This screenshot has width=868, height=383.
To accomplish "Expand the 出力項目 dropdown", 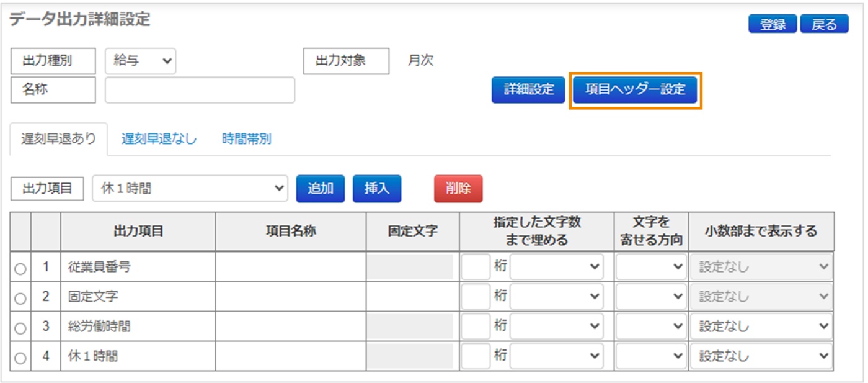I will [190, 189].
